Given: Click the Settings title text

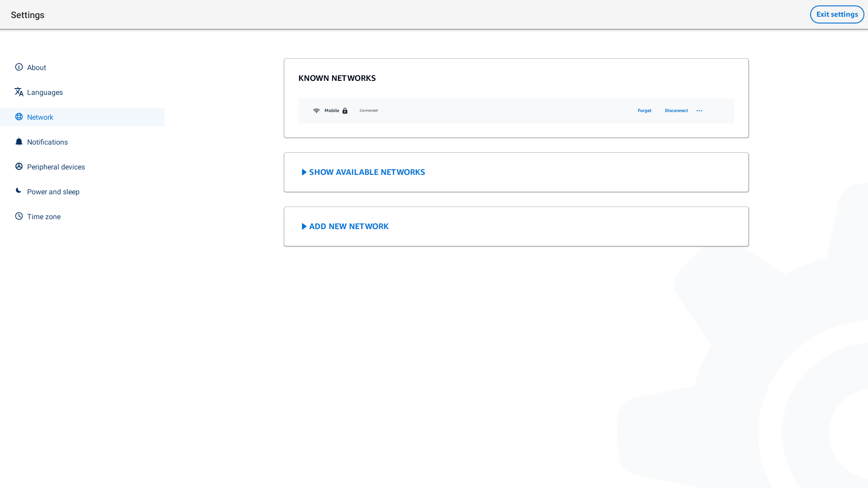Looking at the screenshot, I should 28,15.
